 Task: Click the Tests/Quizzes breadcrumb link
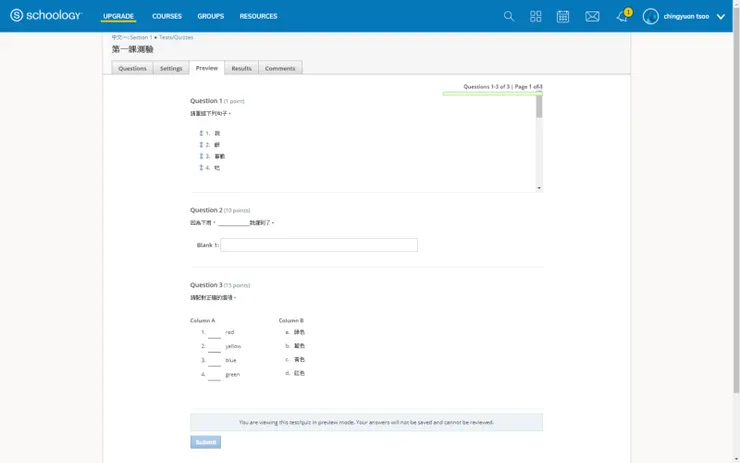[x=176, y=37]
